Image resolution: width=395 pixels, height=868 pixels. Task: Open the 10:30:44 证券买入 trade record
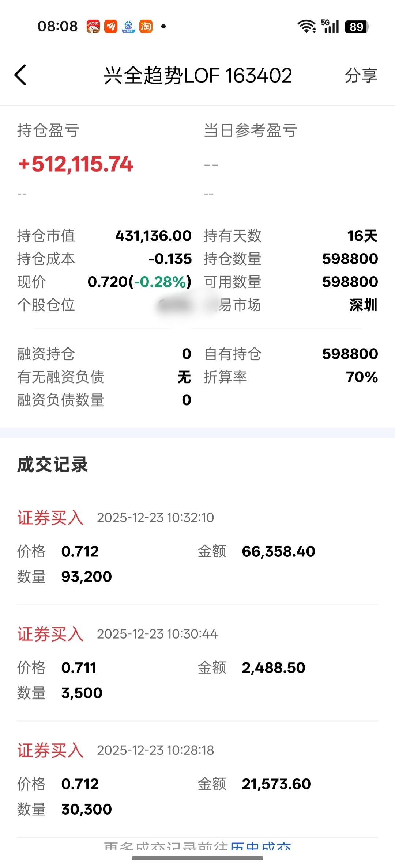pos(197,663)
